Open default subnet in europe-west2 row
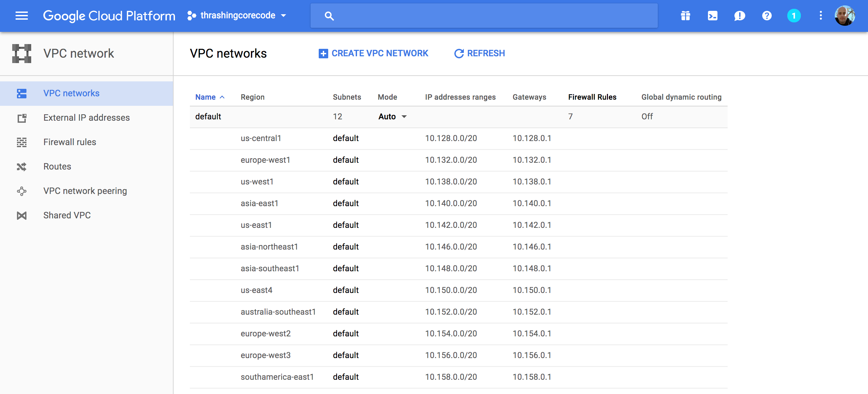Image resolution: width=868 pixels, height=394 pixels. click(346, 334)
